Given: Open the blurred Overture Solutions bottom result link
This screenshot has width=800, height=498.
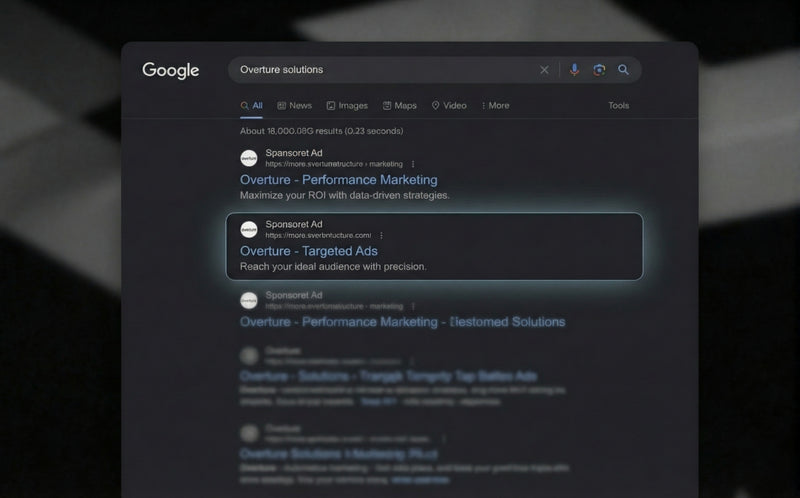Looking at the screenshot, I should (x=339, y=454).
